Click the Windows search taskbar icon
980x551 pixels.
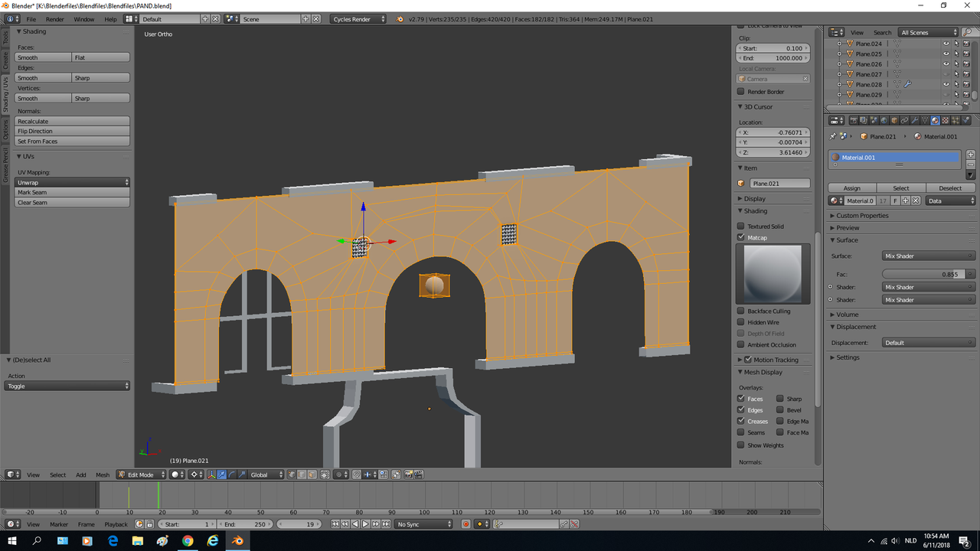pos(37,541)
